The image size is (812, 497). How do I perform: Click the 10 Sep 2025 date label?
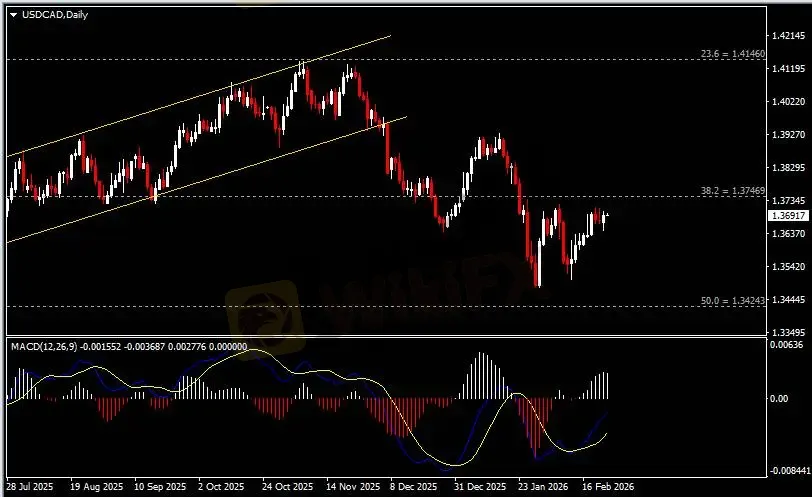point(160,487)
